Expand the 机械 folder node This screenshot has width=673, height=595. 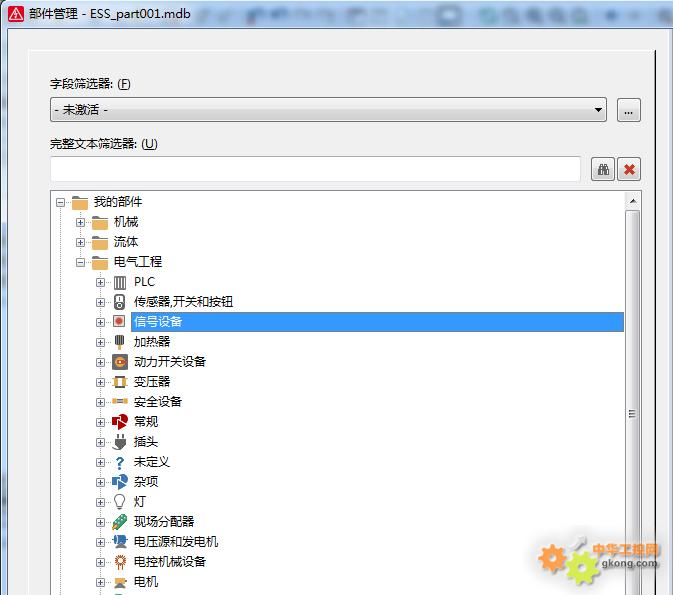80,222
